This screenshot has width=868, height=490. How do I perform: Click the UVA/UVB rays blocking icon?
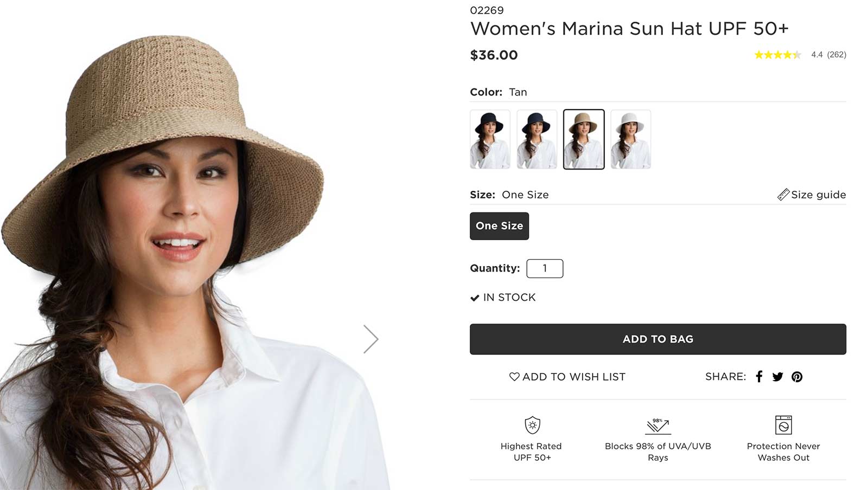[657, 425]
